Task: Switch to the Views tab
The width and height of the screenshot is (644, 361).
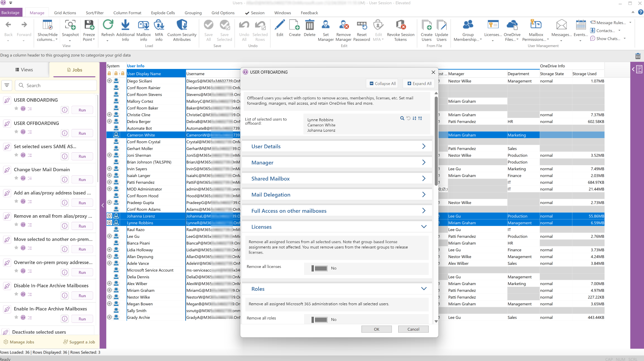Action: click(x=24, y=70)
